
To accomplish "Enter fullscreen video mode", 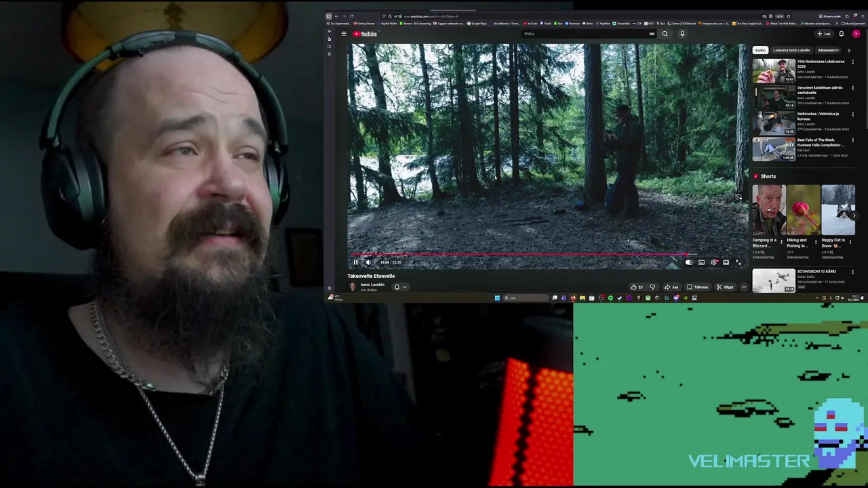I will tap(738, 262).
